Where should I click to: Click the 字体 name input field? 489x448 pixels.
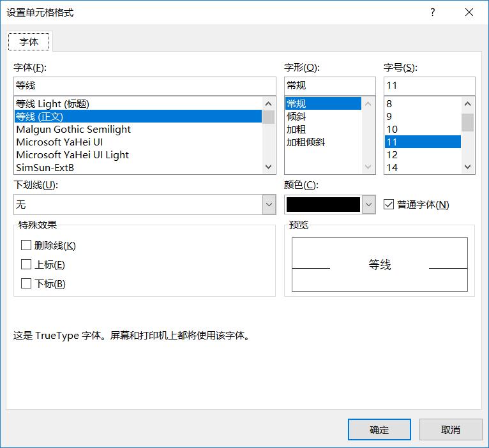145,86
